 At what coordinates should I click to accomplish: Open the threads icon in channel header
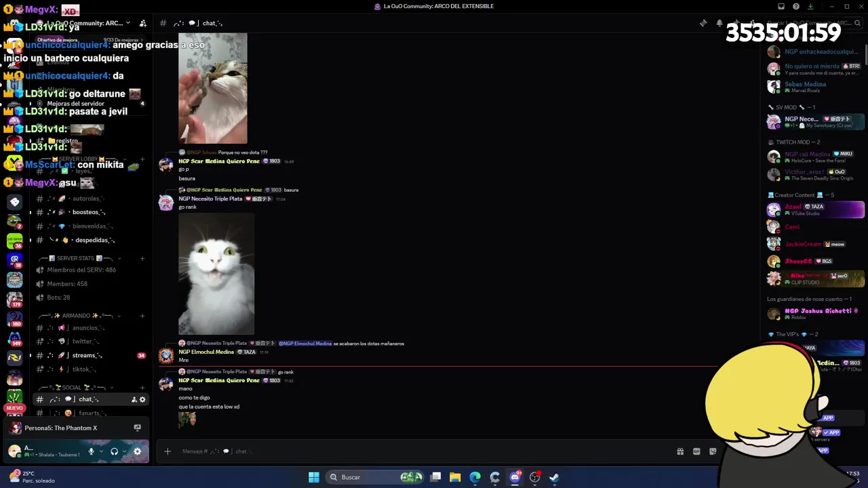(703, 23)
